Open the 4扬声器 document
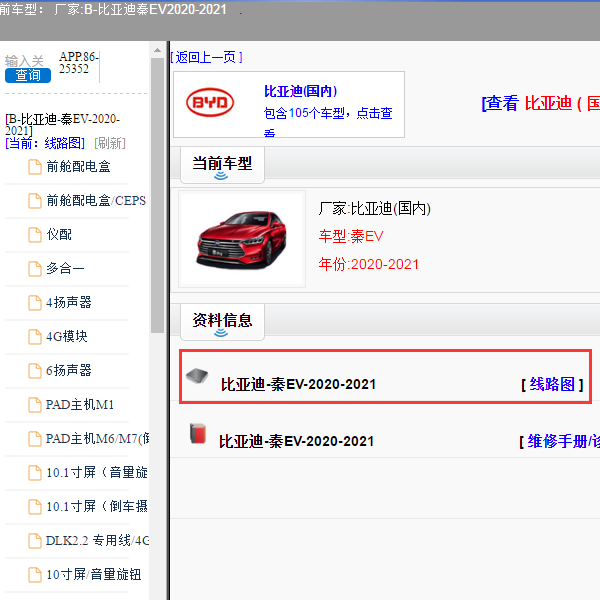 pyautogui.click(x=69, y=303)
